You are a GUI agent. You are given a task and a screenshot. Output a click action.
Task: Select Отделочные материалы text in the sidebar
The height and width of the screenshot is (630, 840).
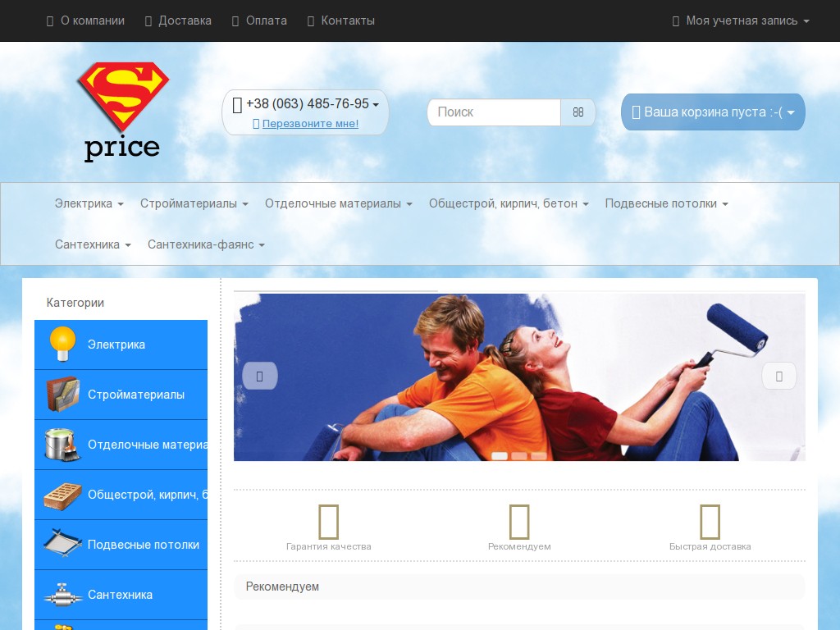(x=148, y=445)
